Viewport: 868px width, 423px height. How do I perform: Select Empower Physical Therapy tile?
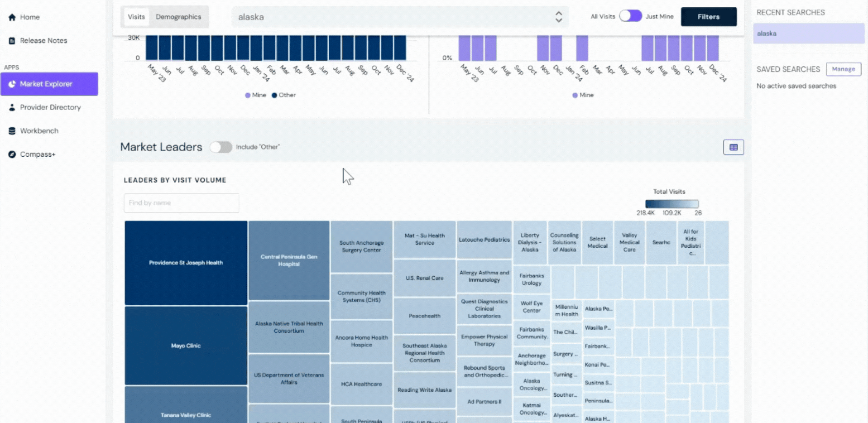pyautogui.click(x=484, y=340)
